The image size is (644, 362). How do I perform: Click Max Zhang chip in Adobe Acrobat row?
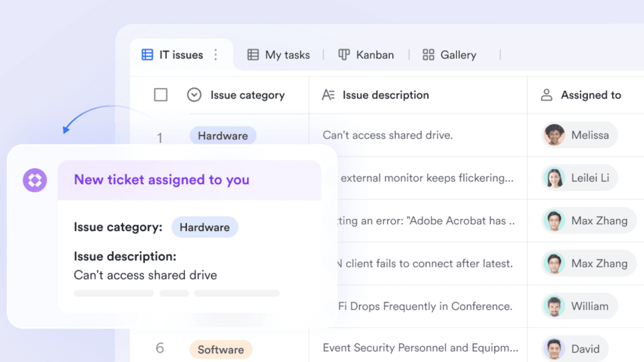pos(589,220)
